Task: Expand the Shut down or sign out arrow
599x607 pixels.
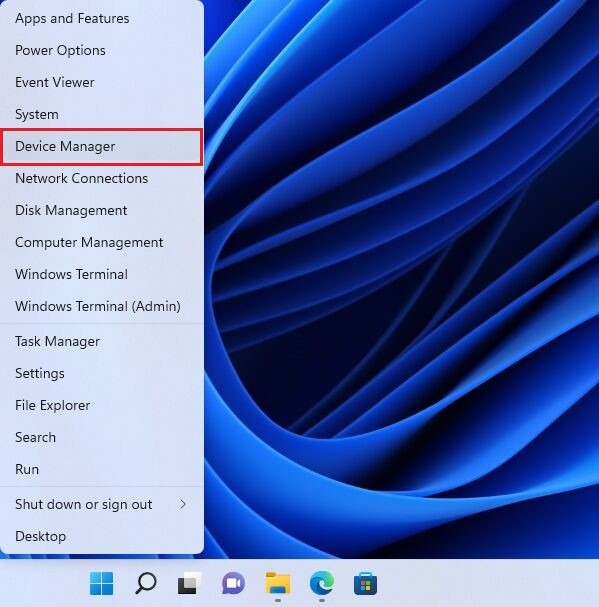Action: [183, 504]
